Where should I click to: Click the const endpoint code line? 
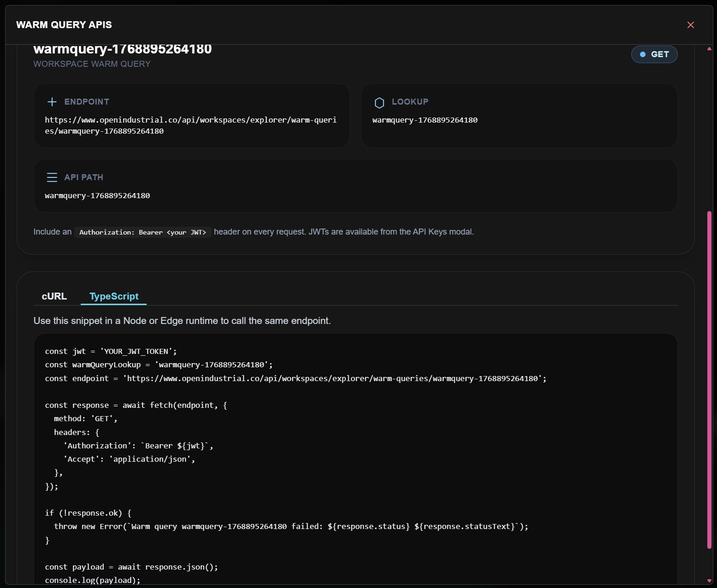[x=296, y=378]
